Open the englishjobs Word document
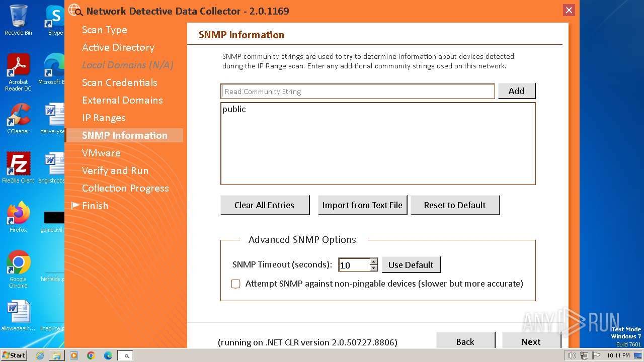 (52, 168)
